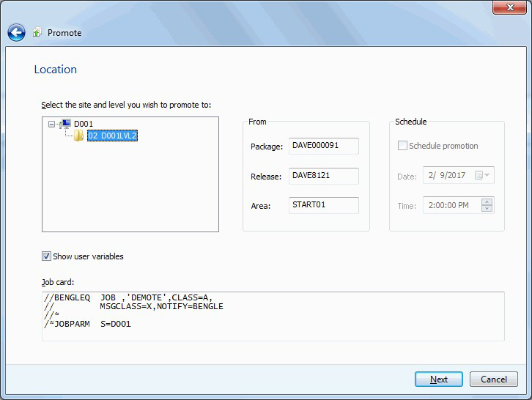Screen dimensions: 532x400
Task: Click the 'Area:' label
Action: [261, 206]
